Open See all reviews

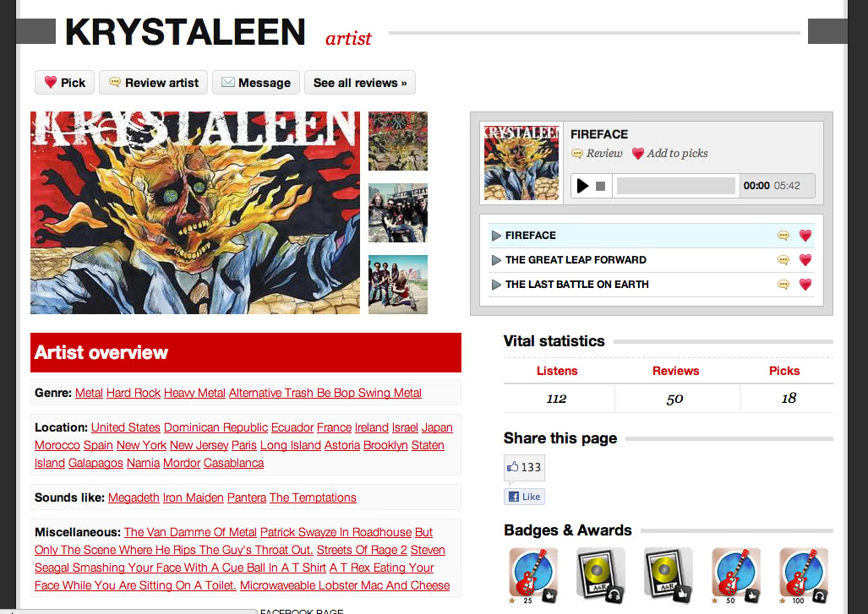click(360, 83)
